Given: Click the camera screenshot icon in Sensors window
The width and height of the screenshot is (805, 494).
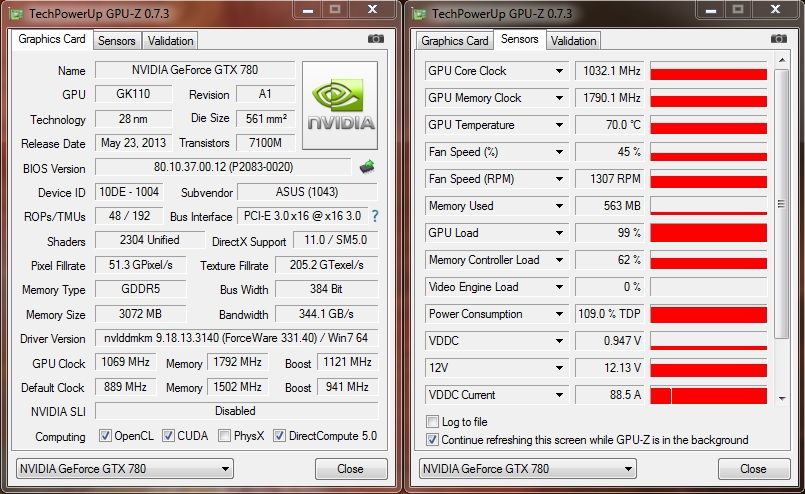Looking at the screenshot, I should [778, 39].
